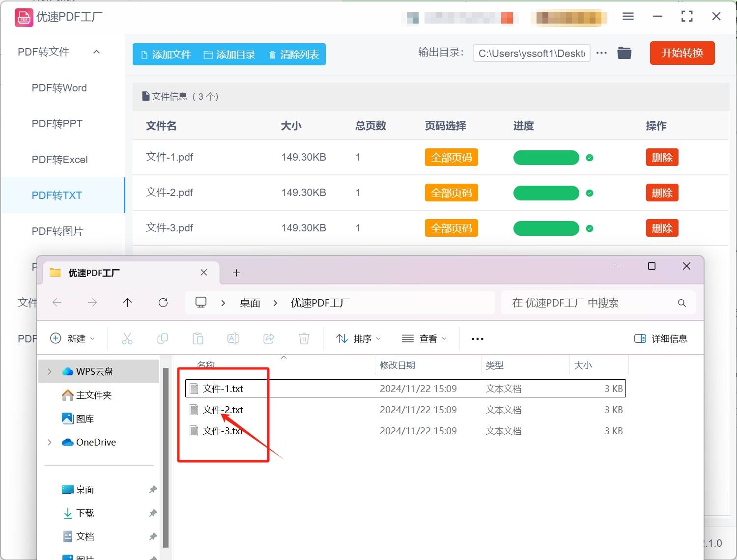The image size is (737, 560).
Task: Refresh the Explorer folder view
Action: coord(163,303)
